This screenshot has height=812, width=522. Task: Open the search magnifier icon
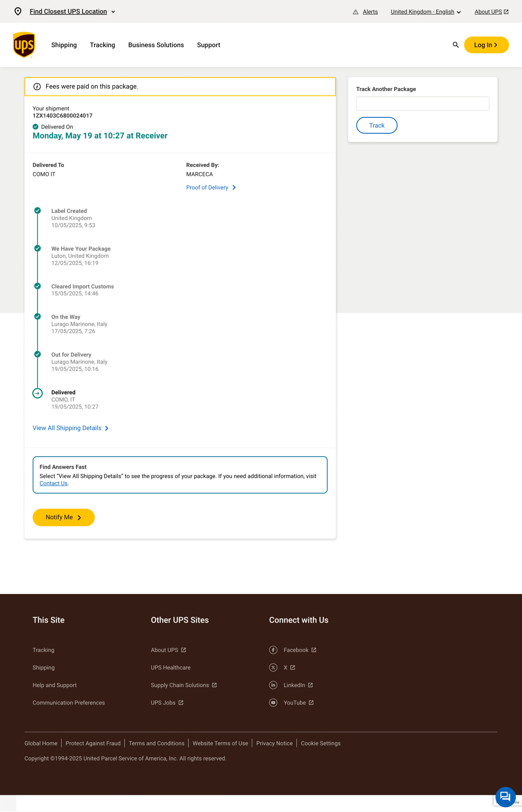pos(455,45)
